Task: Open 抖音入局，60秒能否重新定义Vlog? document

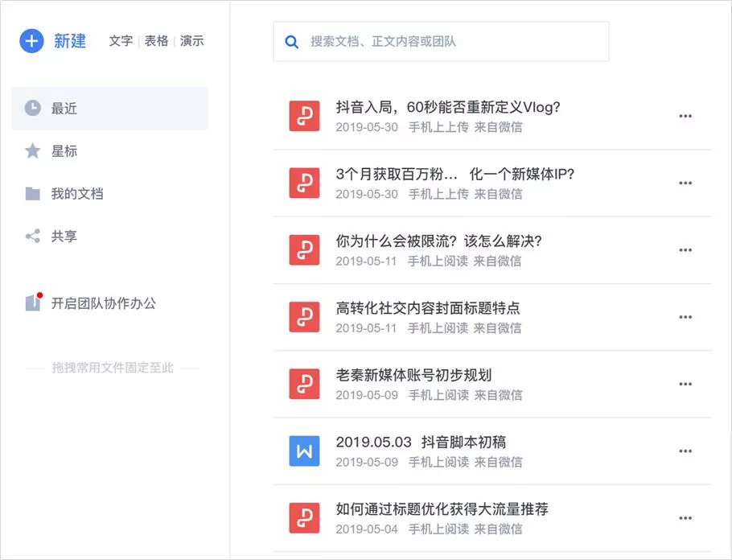Action: 448,108
